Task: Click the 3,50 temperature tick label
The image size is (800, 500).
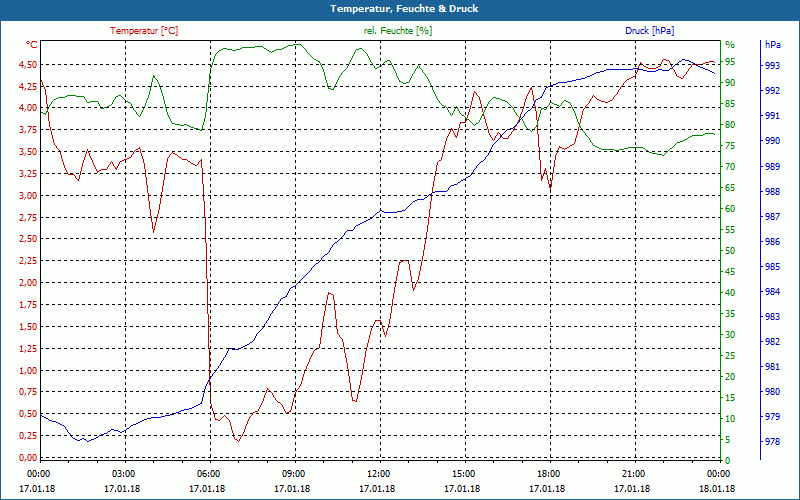Action: (27, 152)
